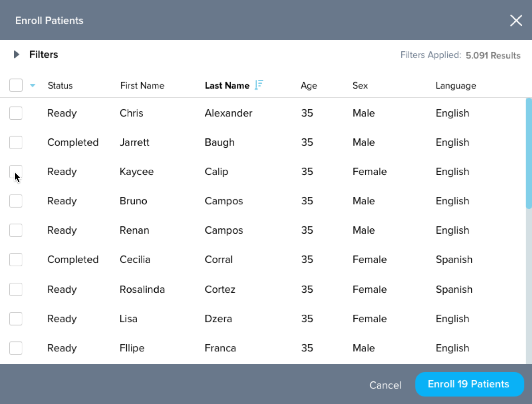Click the vertical scrollbar thumb
The image size is (532, 404).
point(528,153)
